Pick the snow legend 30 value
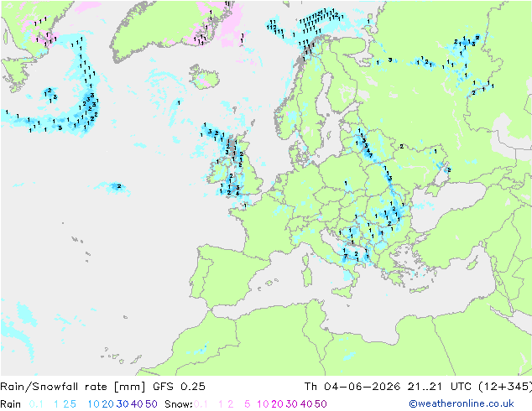Screen dimensions: 532x411 (x=292, y=404)
